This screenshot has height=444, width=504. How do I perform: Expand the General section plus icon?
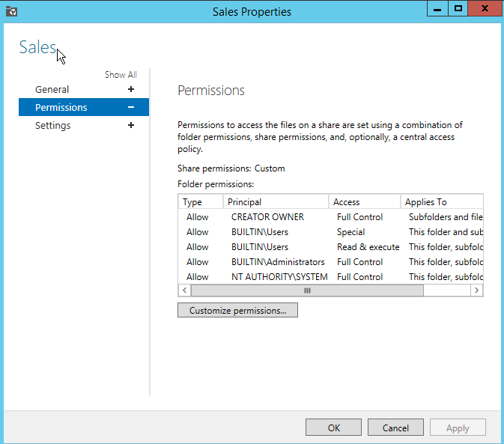coord(131,90)
